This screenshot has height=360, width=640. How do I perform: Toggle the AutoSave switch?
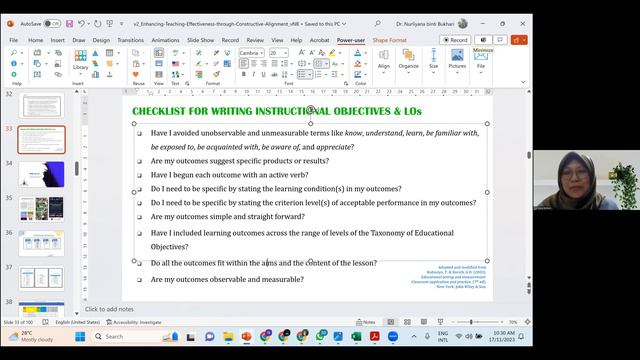[52, 24]
